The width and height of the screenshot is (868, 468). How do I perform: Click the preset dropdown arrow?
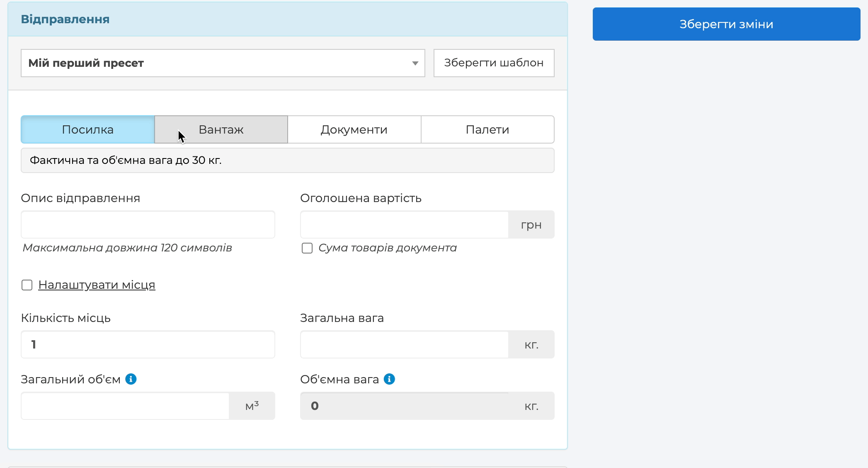pyautogui.click(x=415, y=63)
